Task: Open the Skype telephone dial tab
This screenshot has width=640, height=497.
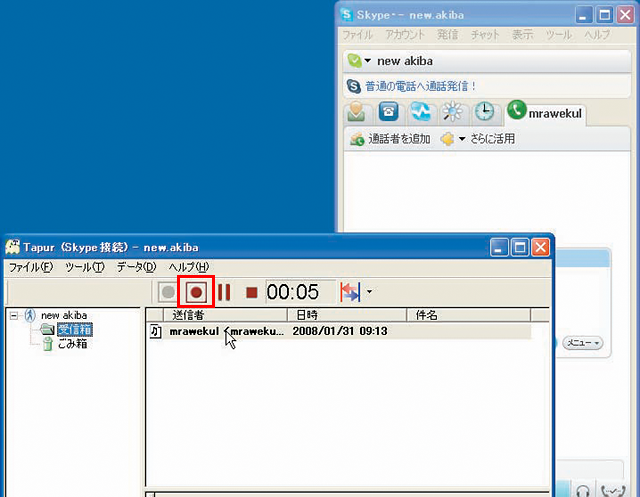Action: tap(388, 111)
